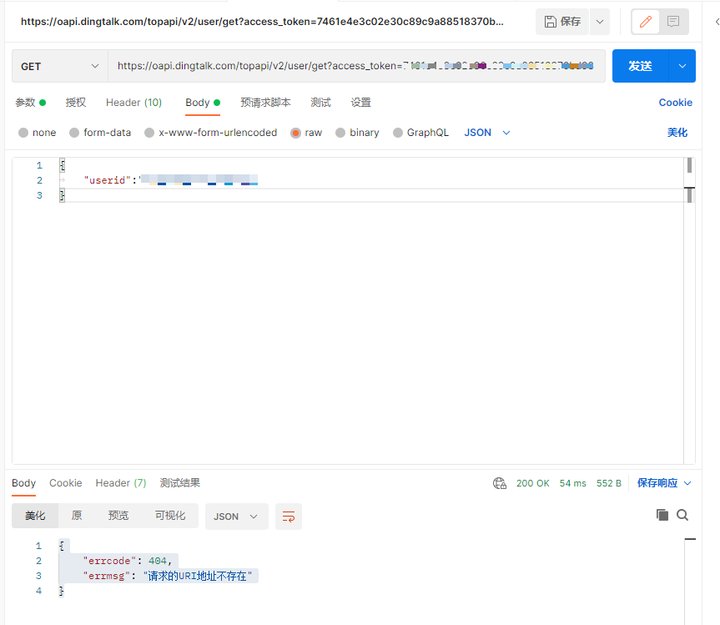Click the 美化 beautify link
720x625 pixels.
click(x=677, y=133)
